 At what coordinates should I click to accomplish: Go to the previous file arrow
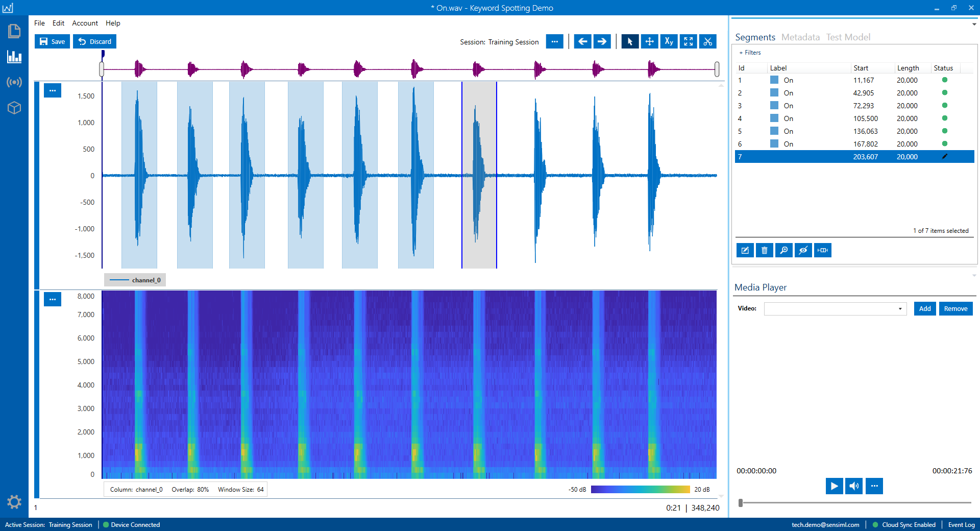coord(582,41)
